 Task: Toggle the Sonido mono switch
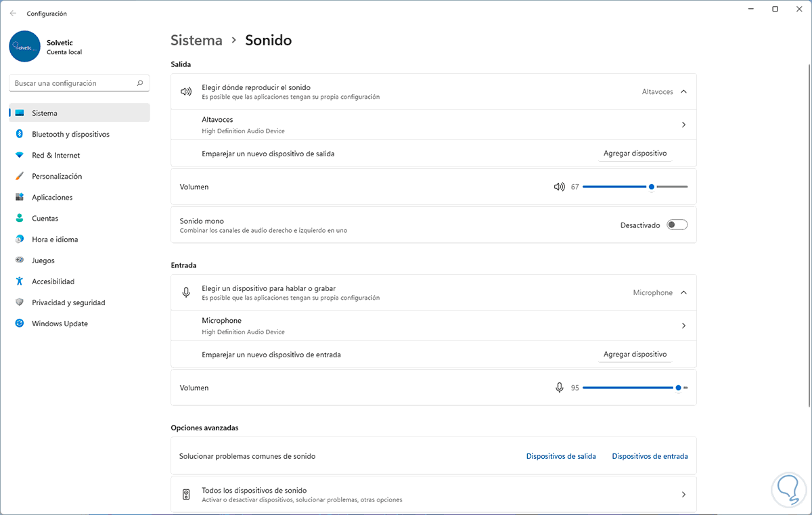pyautogui.click(x=677, y=225)
